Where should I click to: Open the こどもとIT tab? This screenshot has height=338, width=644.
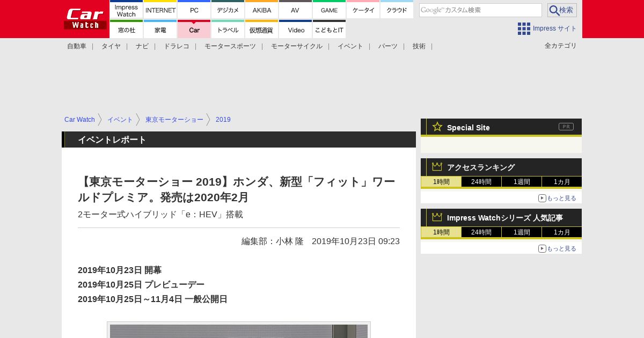coord(329,29)
